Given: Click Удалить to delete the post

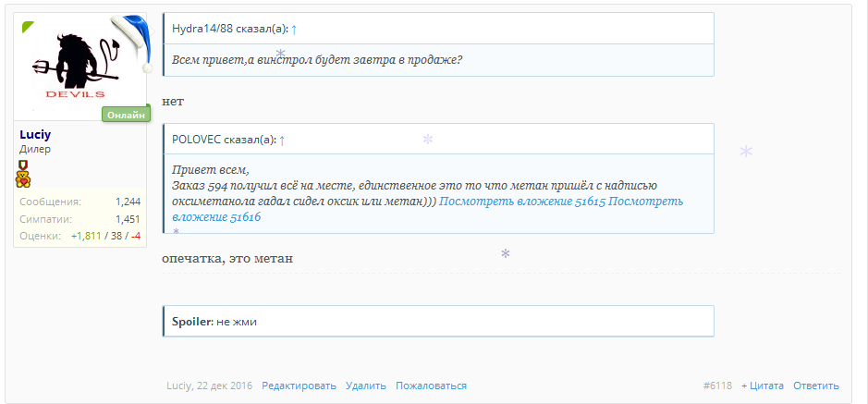Looking at the screenshot, I should tap(366, 386).
